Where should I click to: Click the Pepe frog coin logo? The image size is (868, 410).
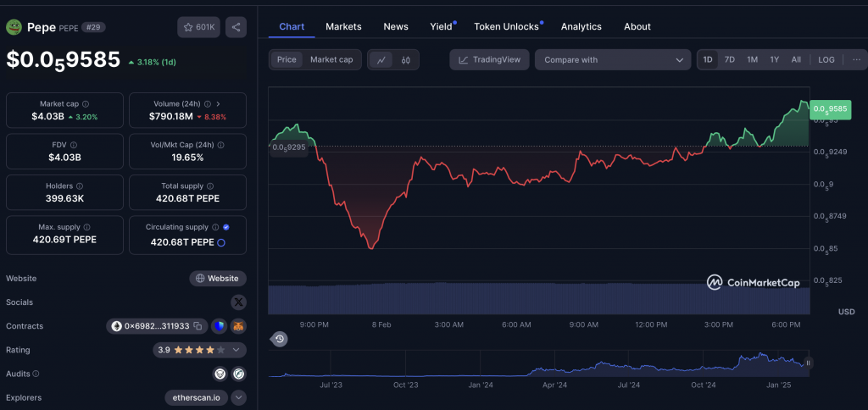(x=14, y=27)
